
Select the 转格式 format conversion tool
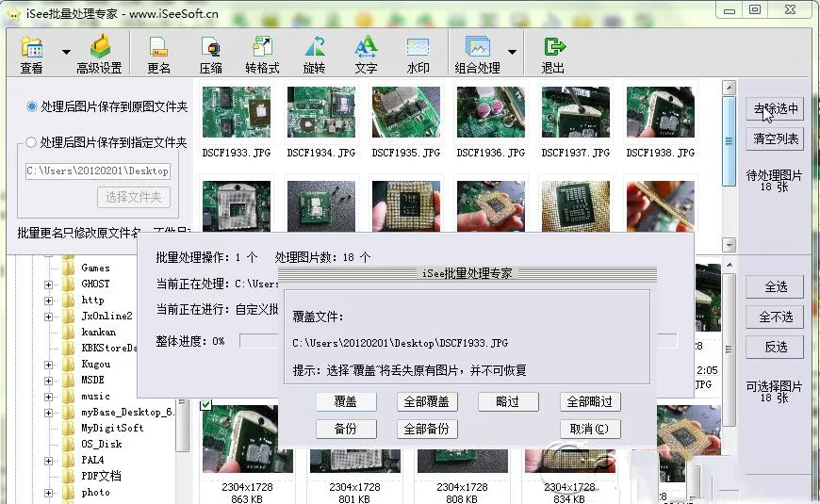(262, 55)
